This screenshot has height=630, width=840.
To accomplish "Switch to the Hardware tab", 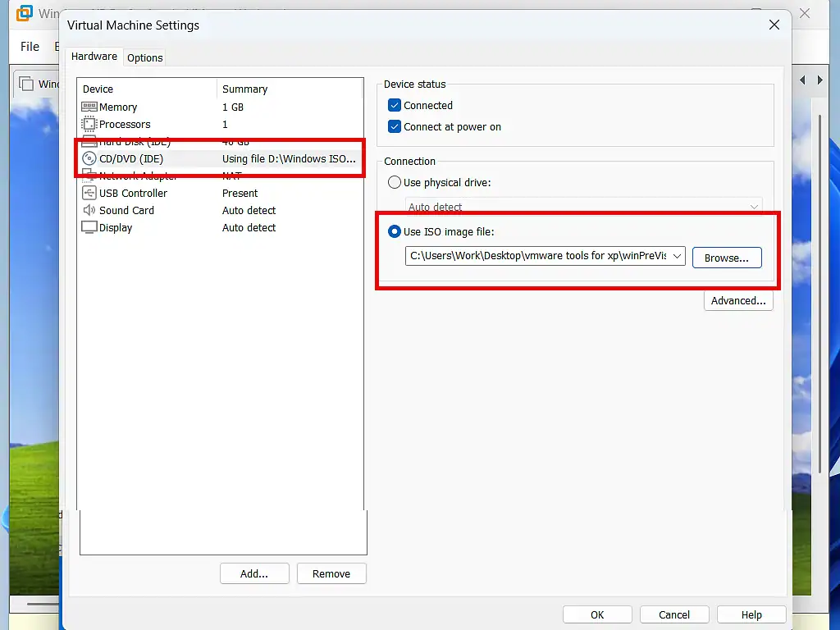I will pos(94,57).
